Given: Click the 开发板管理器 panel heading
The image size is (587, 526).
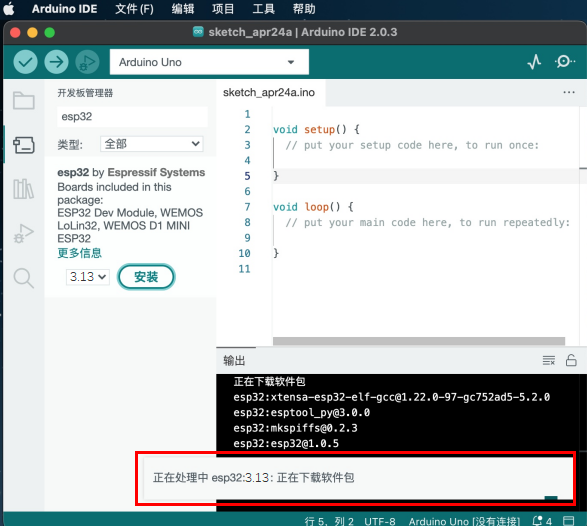Looking at the screenshot, I should (x=85, y=93).
